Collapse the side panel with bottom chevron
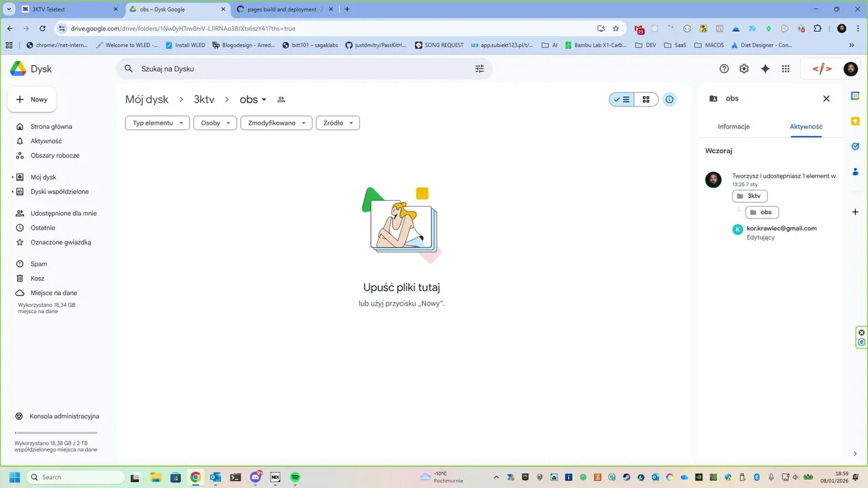 [855, 453]
